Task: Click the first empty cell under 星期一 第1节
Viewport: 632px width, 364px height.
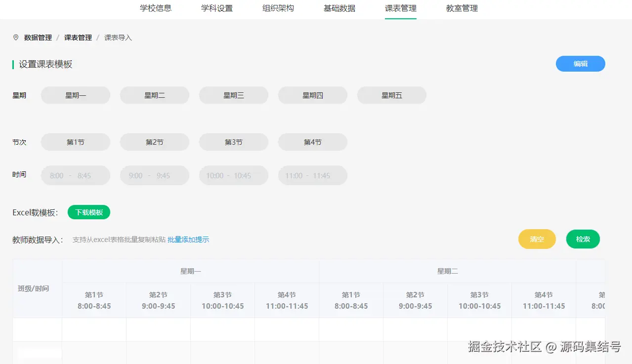Action: pyautogui.click(x=94, y=329)
